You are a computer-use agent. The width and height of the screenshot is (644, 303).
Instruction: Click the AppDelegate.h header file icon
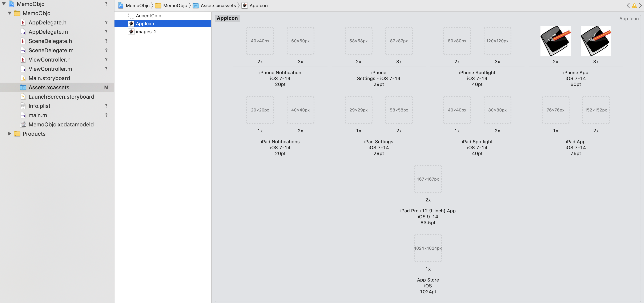[23, 23]
